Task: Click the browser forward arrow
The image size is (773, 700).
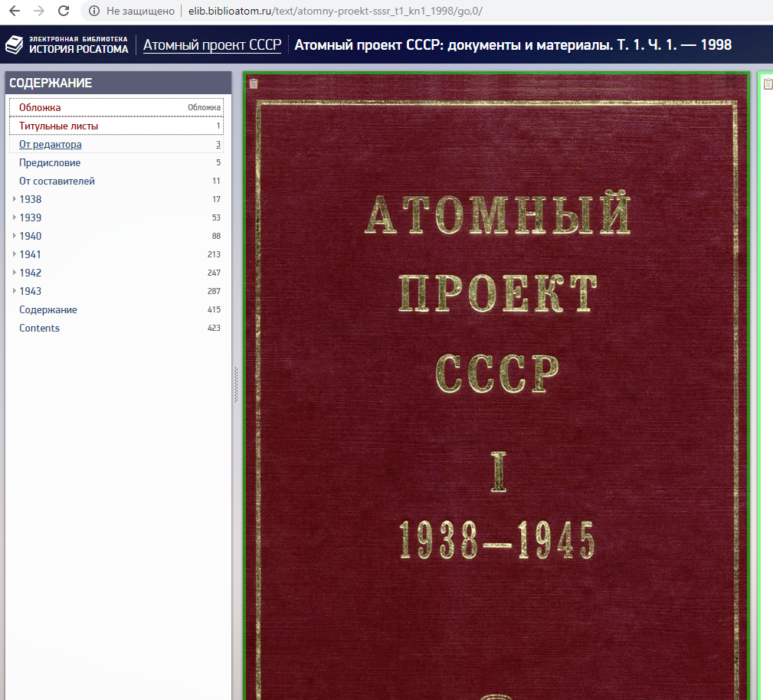Action: 39,11
